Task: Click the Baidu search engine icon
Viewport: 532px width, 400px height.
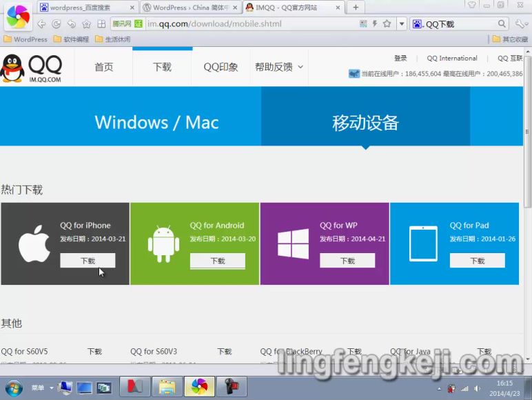Action: point(417,23)
